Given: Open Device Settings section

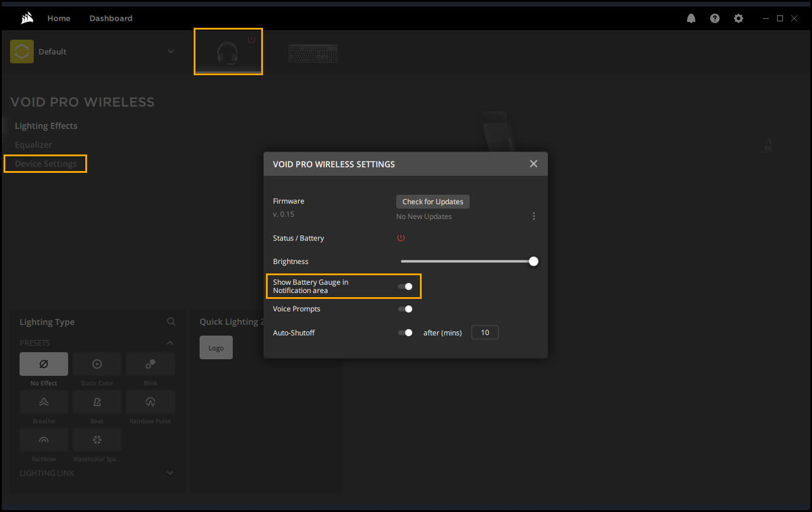Looking at the screenshot, I should [46, 163].
